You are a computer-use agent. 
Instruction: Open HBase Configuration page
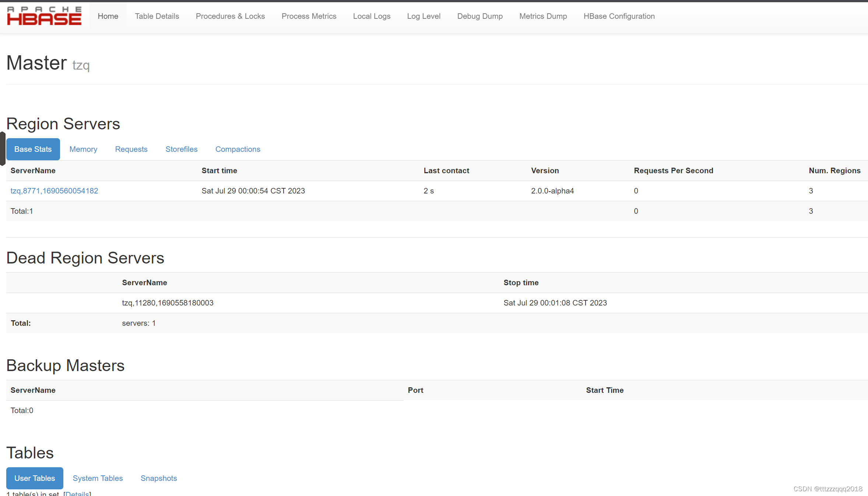pyautogui.click(x=619, y=16)
